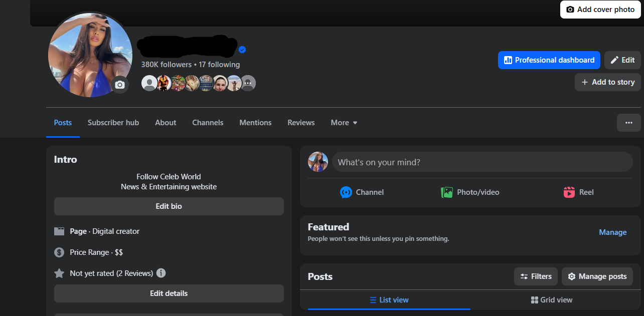The height and width of the screenshot is (316, 644).
Task: Click the What's on your mind field
Action: [x=482, y=162]
